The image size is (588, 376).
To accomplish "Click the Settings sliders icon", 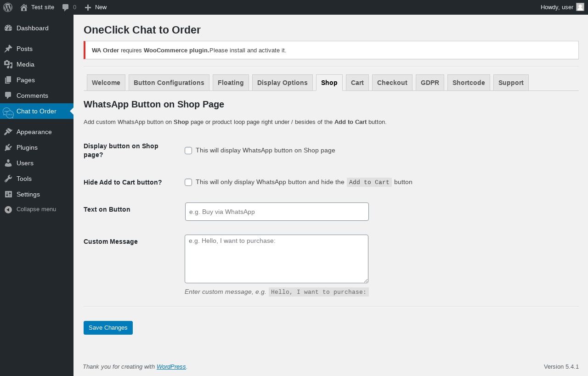I will (x=8, y=194).
